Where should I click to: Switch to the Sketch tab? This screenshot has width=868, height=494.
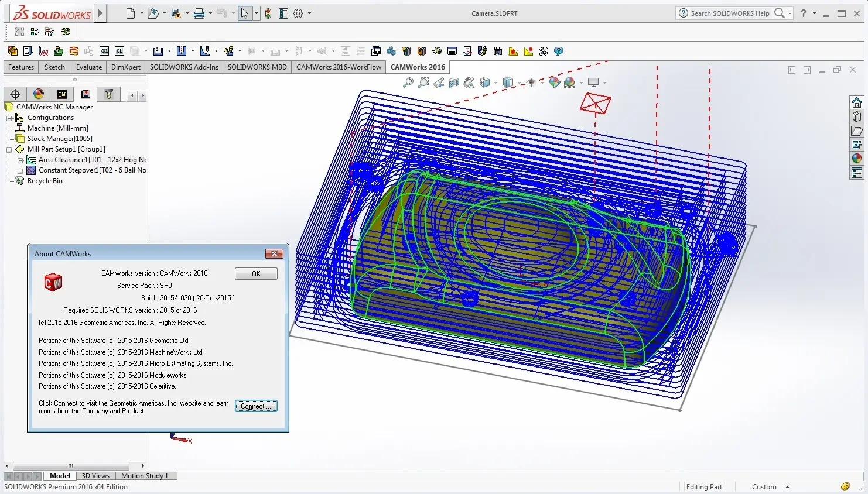[x=54, y=67]
